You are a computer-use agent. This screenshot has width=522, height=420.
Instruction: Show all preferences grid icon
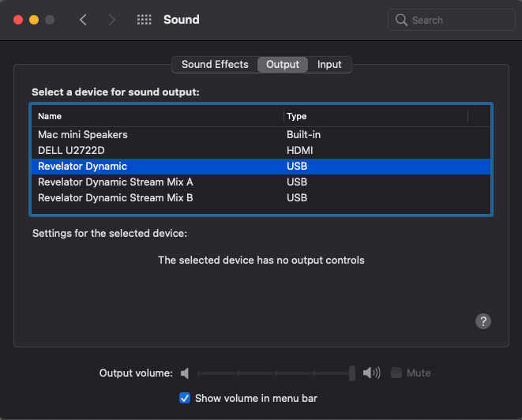coord(145,20)
